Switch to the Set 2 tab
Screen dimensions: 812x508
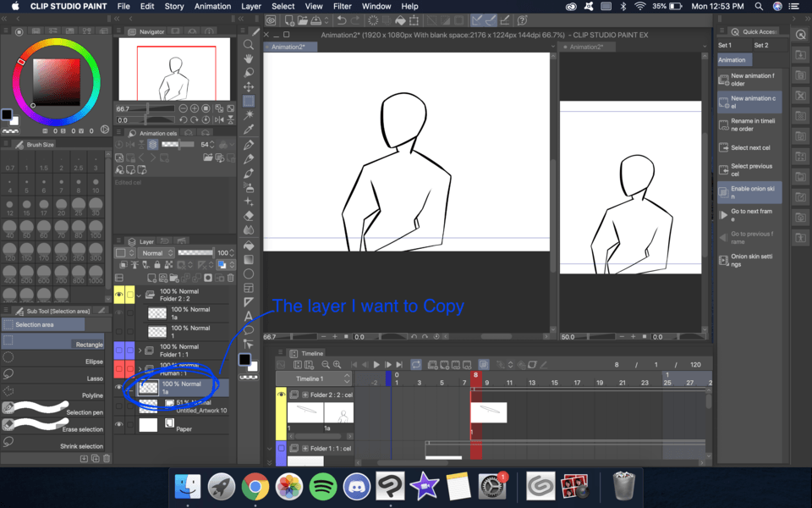pyautogui.click(x=761, y=45)
